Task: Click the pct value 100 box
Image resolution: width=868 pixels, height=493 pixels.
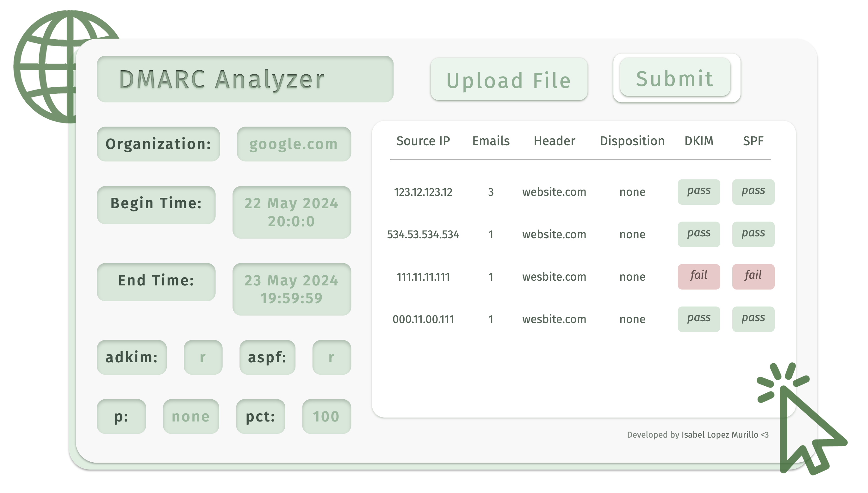Action: [326, 416]
